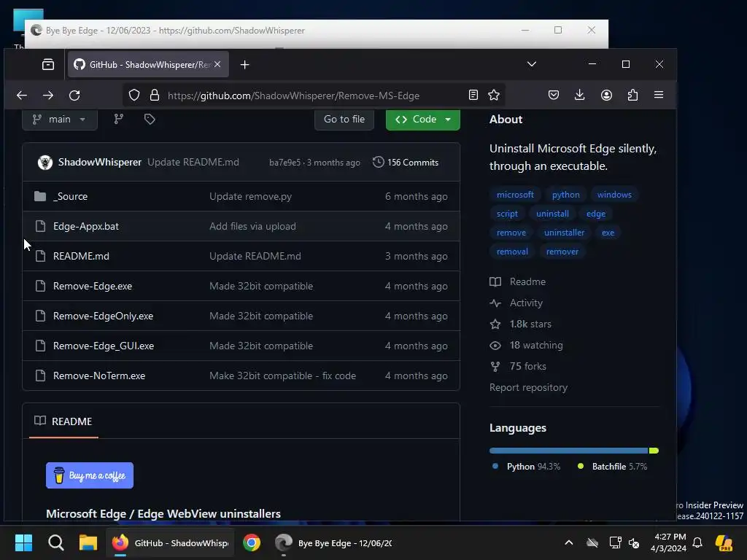Open Firefox View icon beside tabs

[x=48, y=64]
